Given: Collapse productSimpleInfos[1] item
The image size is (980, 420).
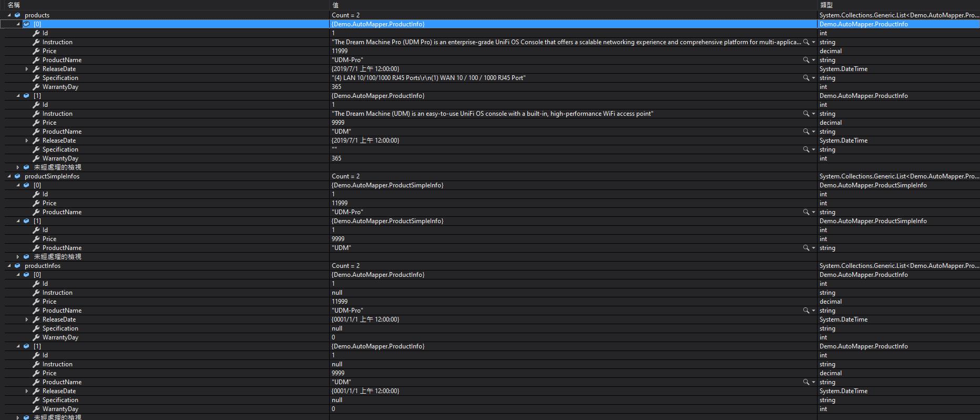Looking at the screenshot, I should tap(18, 221).
